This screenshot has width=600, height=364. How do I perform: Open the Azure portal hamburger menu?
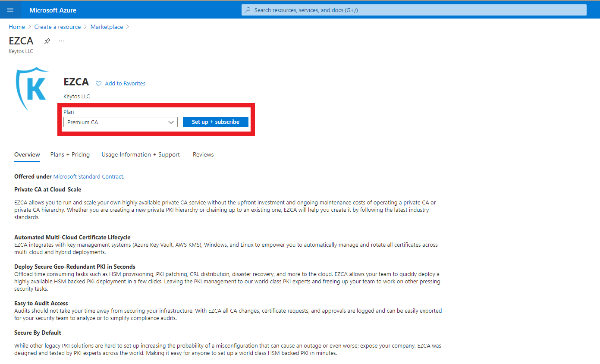[10, 10]
